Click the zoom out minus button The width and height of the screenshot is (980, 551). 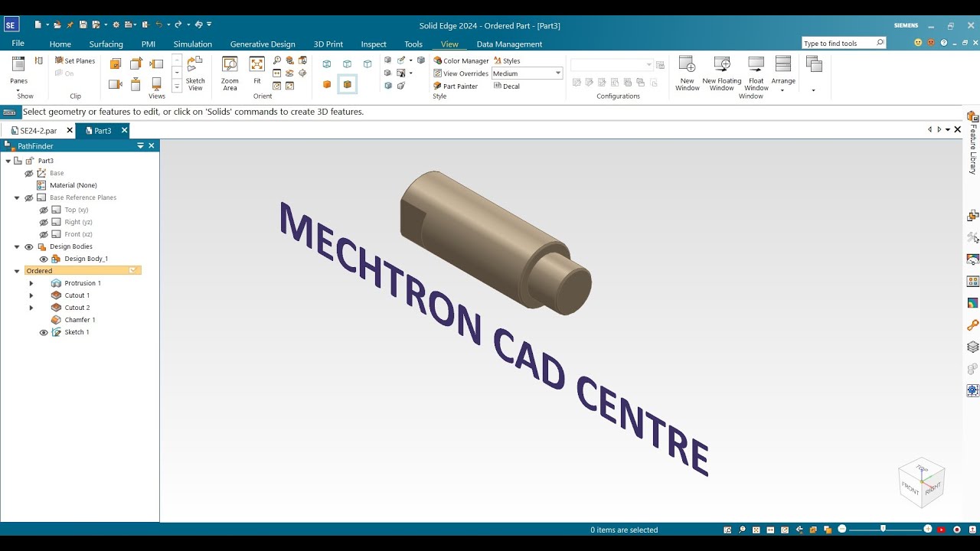point(842,529)
